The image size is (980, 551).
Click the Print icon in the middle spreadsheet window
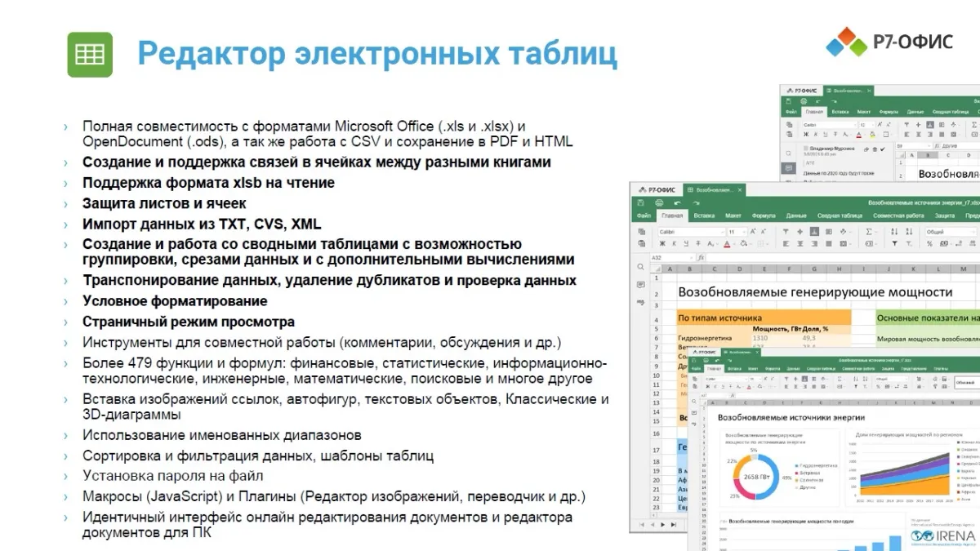click(x=658, y=202)
